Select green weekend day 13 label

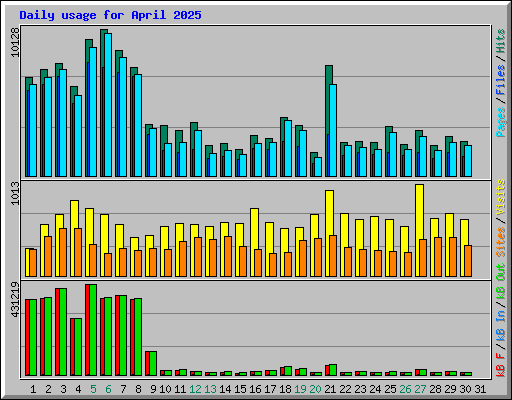click(210, 389)
